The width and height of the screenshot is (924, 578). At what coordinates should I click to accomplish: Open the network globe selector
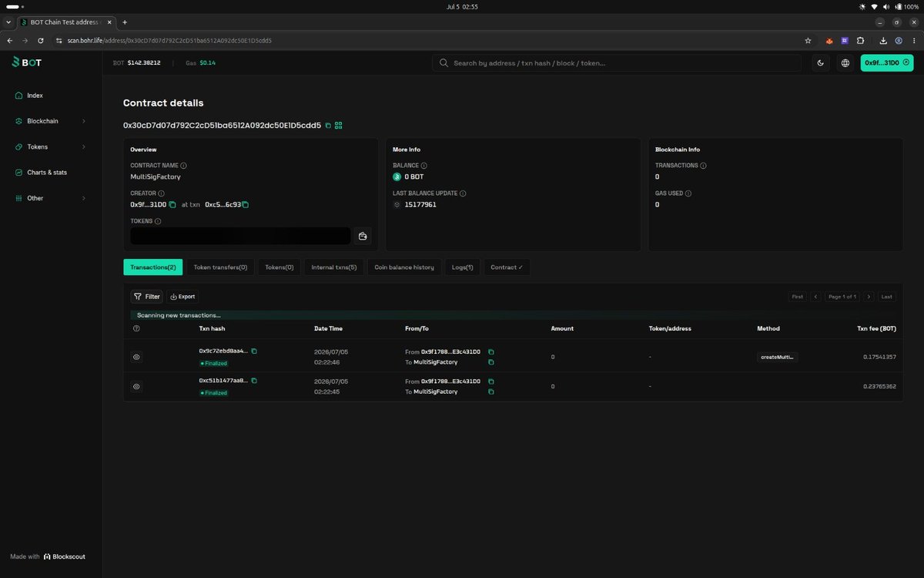point(845,62)
